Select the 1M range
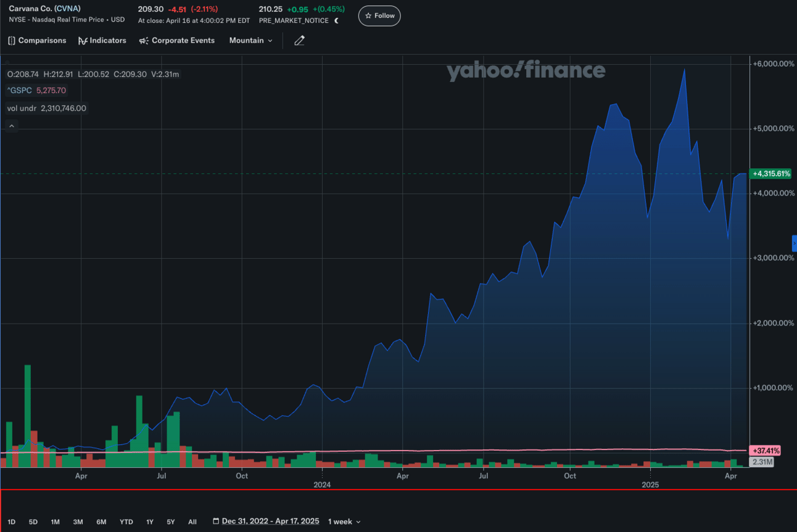 (x=56, y=522)
